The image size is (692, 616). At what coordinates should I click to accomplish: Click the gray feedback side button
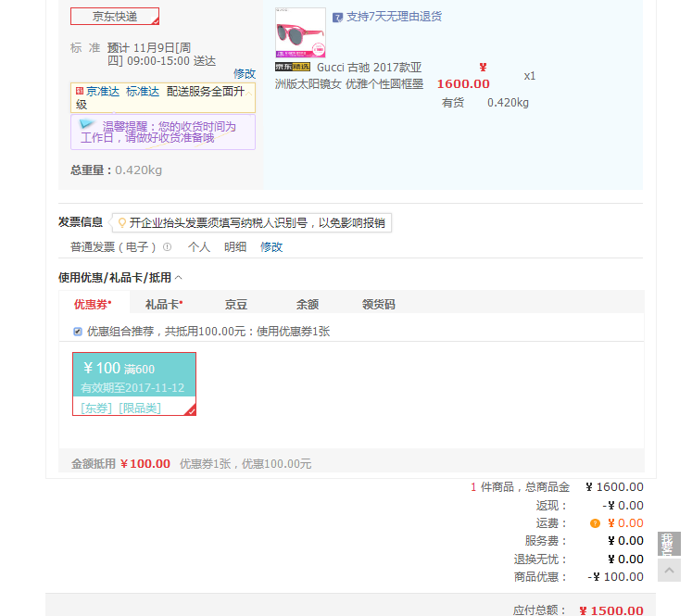(669, 544)
